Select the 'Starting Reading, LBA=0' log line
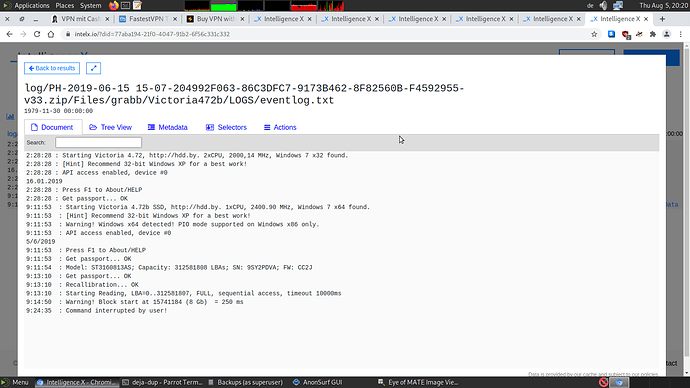690x388 pixels. (x=184, y=293)
